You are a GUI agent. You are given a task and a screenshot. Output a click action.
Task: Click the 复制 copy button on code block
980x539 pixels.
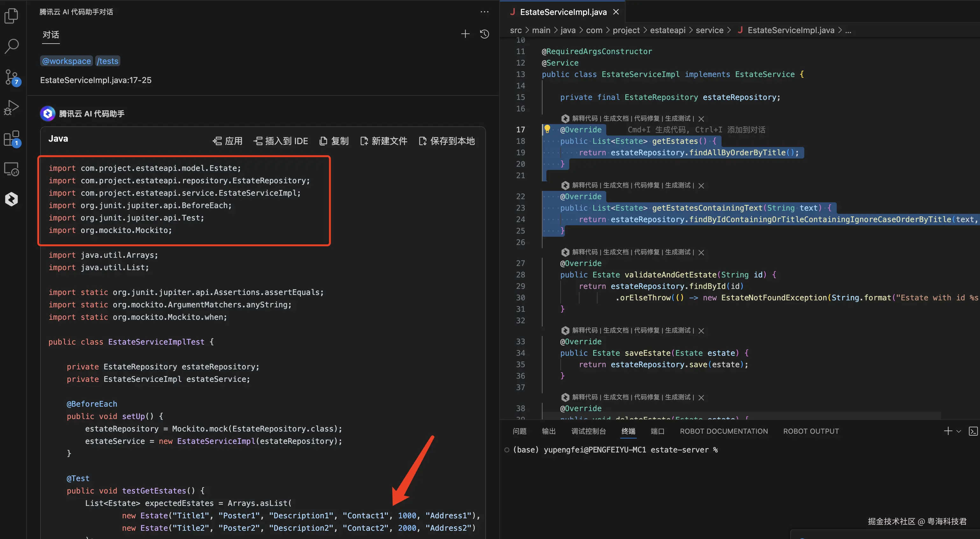[x=334, y=141]
